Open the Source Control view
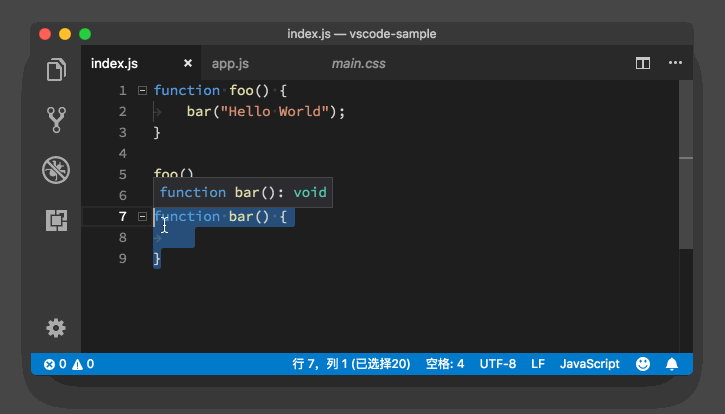 (x=56, y=120)
